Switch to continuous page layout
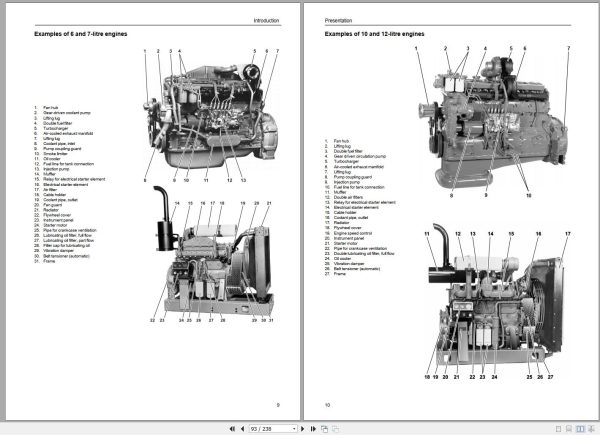 click(x=569, y=429)
